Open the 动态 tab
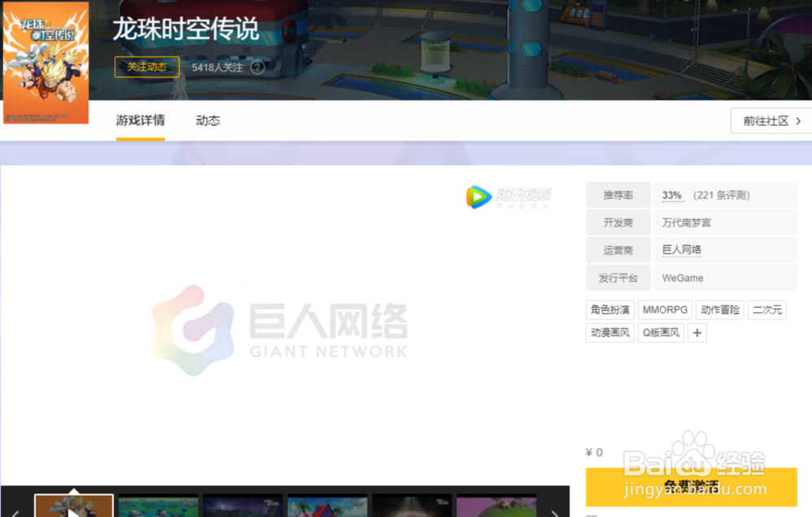This screenshot has height=517, width=812. pyautogui.click(x=208, y=121)
